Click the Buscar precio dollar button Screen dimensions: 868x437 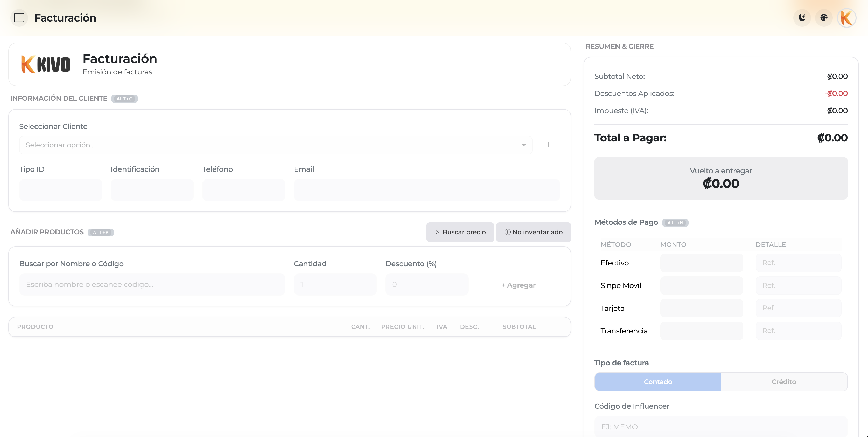point(460,232)
